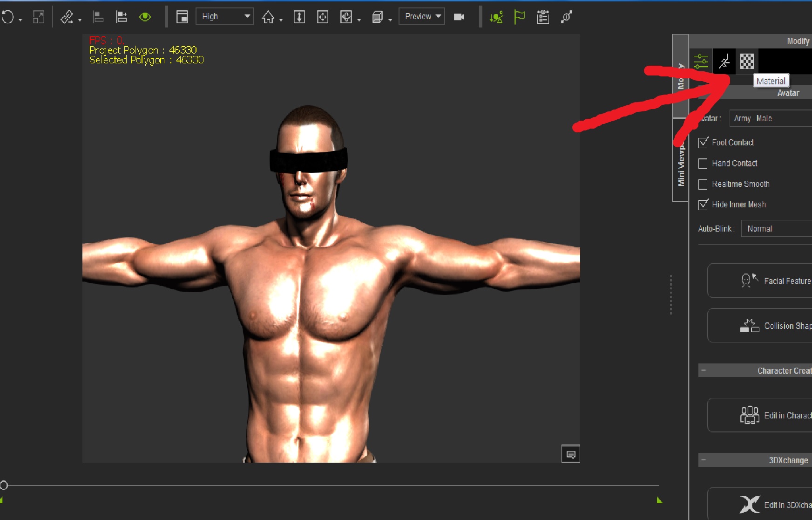Click the camera pan four-arrow icon
The image size is (812, 520).
point(323,17)
